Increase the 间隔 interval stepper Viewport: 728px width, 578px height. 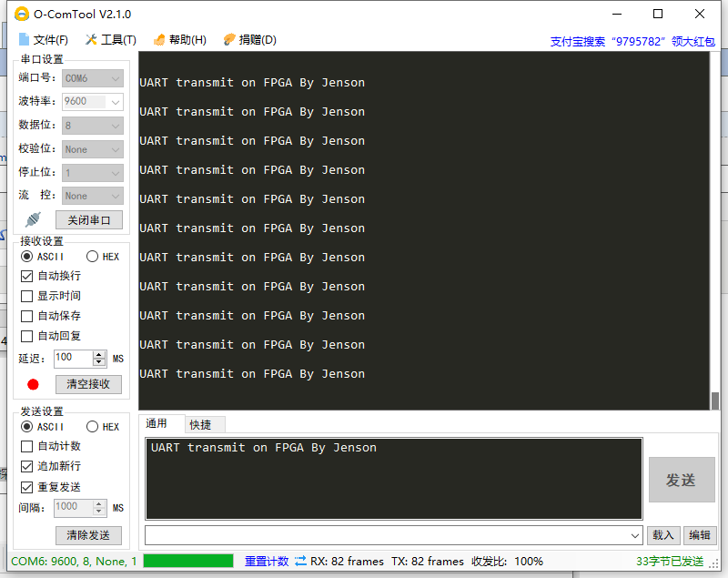(x=98, y=504)
